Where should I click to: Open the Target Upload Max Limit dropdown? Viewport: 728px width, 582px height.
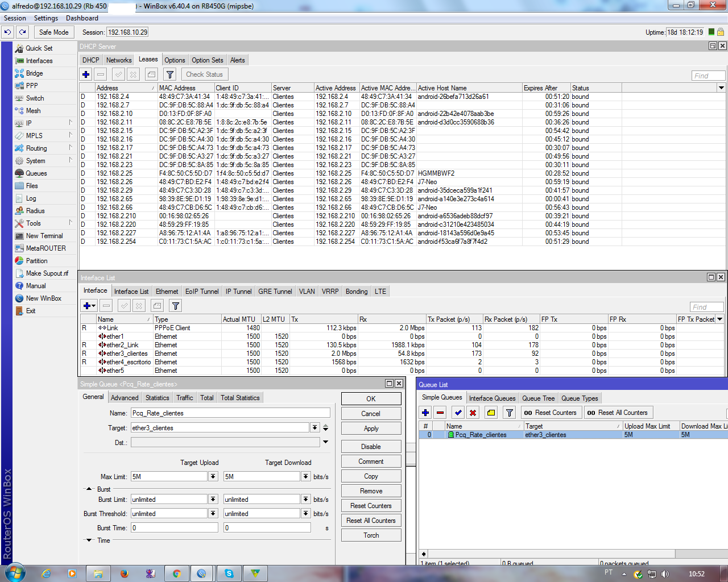point(213,477)
